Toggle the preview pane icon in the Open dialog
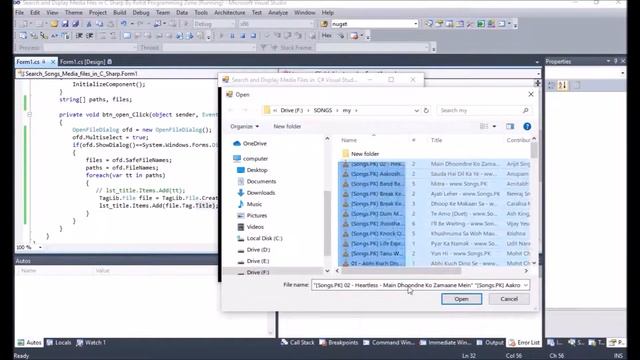 (510, 127)
